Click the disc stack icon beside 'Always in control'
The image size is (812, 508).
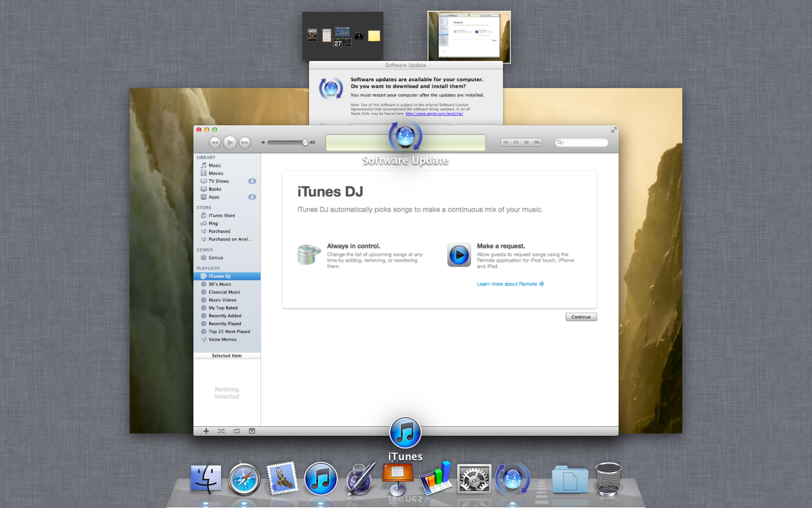tap(309, 255)
